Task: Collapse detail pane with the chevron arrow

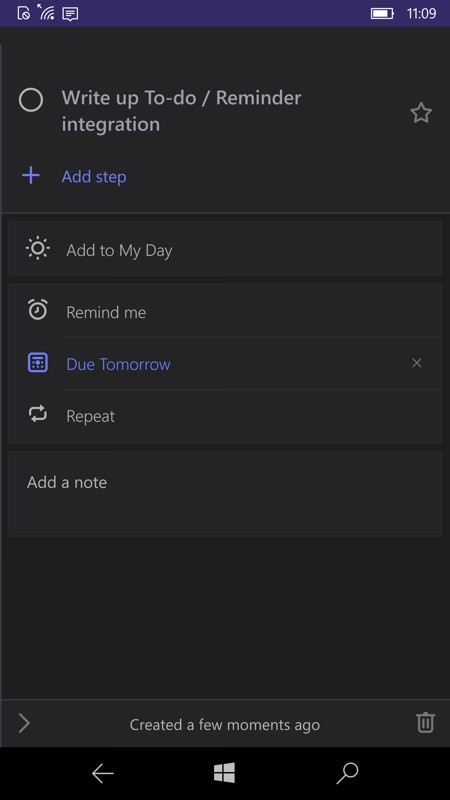Action: (x=24, y=723)
